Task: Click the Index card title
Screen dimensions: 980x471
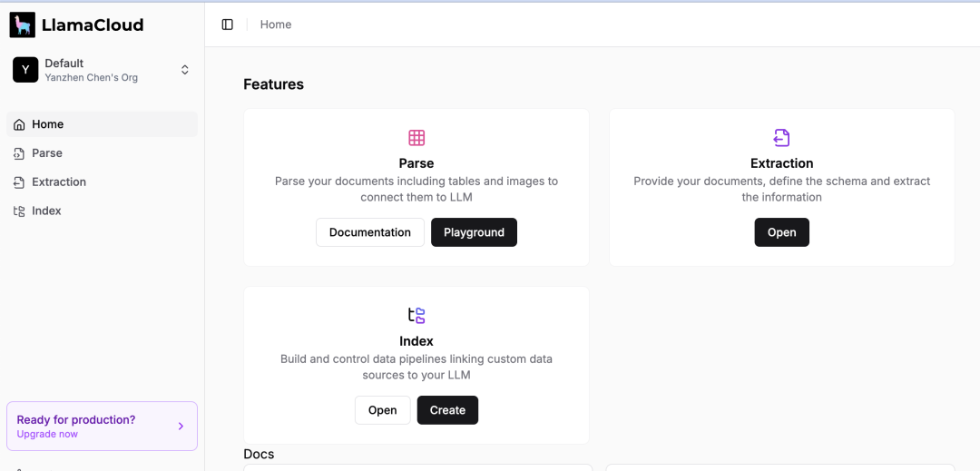Action: point(416,341)
